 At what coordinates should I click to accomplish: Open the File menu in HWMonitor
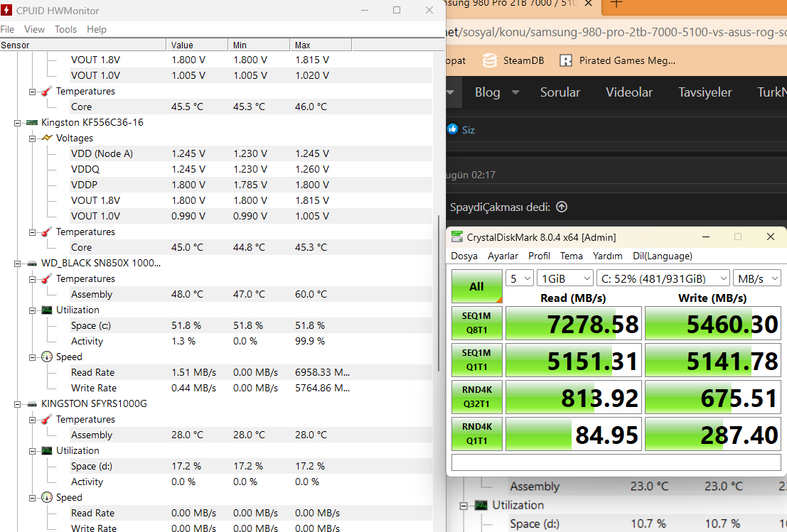(x=7, y=29)
